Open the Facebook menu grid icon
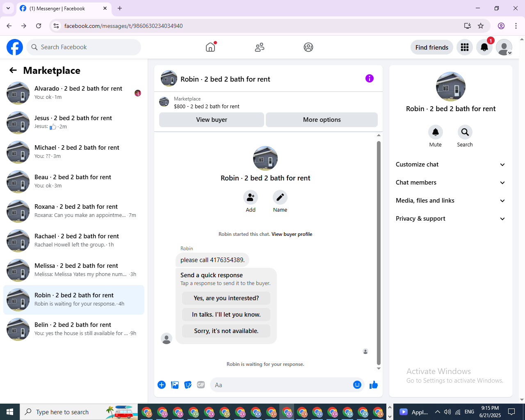Viewport: 525px width, 420px height. [x=465, y=47]
